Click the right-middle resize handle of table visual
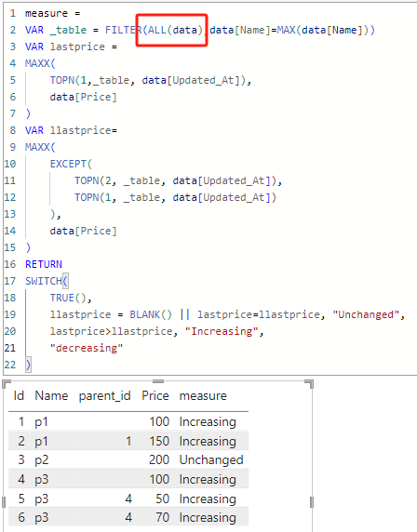The height and width of the screenshot is (532, 417). pos(312,502)
